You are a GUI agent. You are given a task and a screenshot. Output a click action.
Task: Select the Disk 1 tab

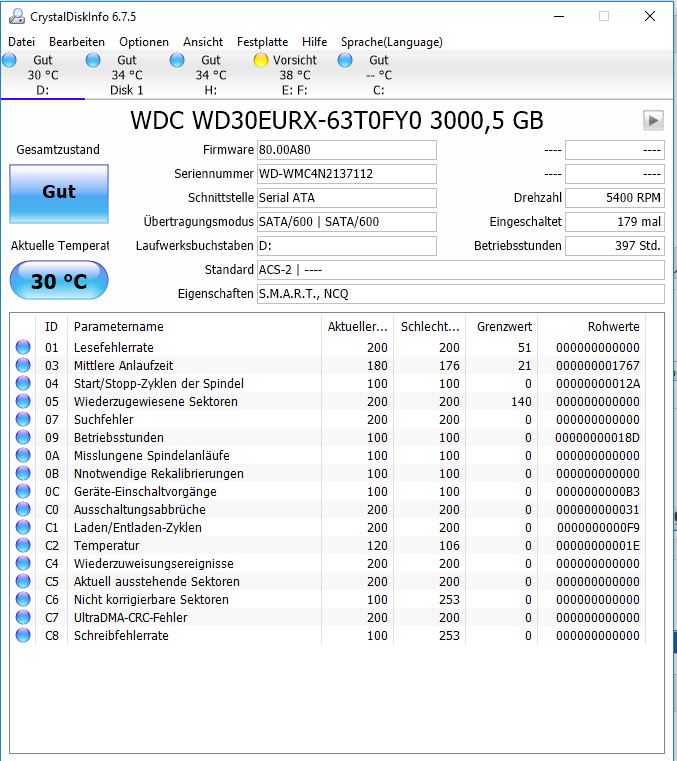pos(127,75)
